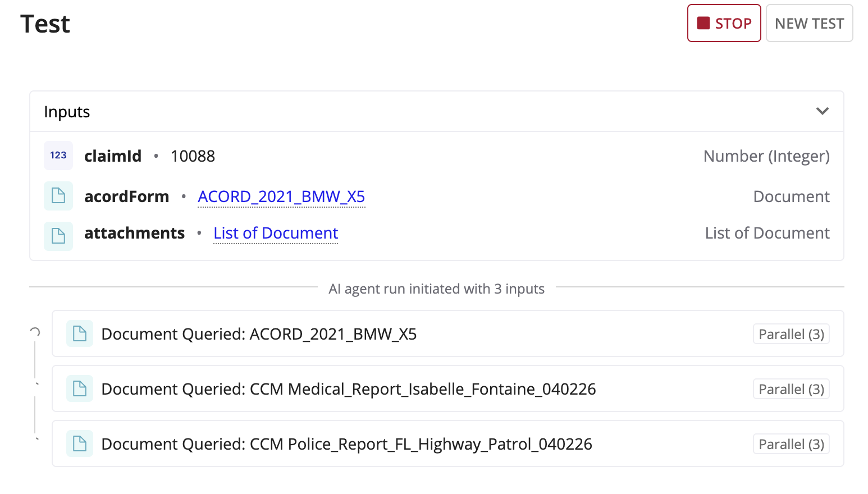Open the List of Document link
This screenshot has width=868, height=494.
(x=276, y=233)
